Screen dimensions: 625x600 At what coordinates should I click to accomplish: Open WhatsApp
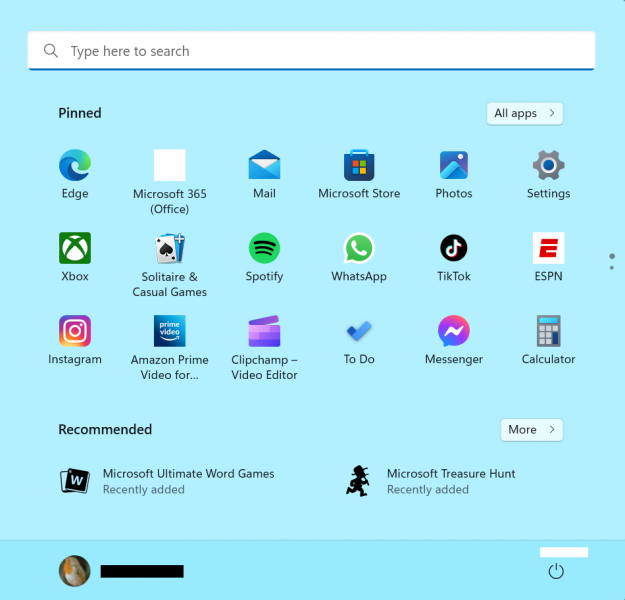pyautogui.click(x=359, y=248)
